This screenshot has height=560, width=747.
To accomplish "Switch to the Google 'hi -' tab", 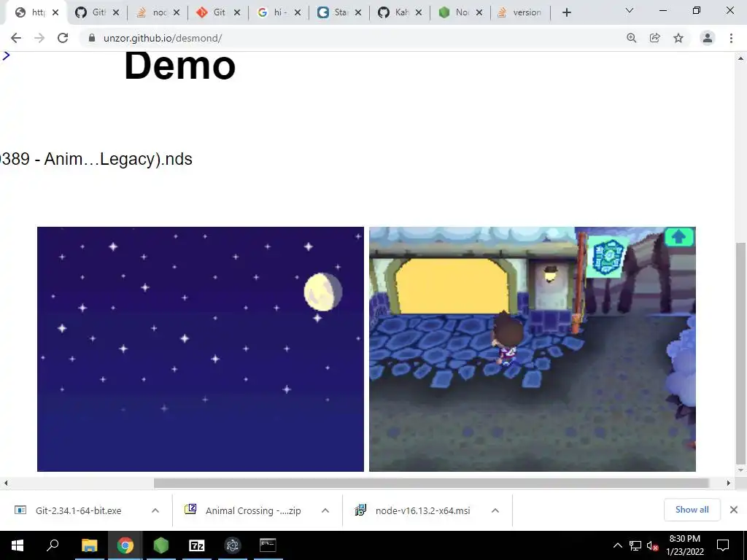I will (273, 12).
